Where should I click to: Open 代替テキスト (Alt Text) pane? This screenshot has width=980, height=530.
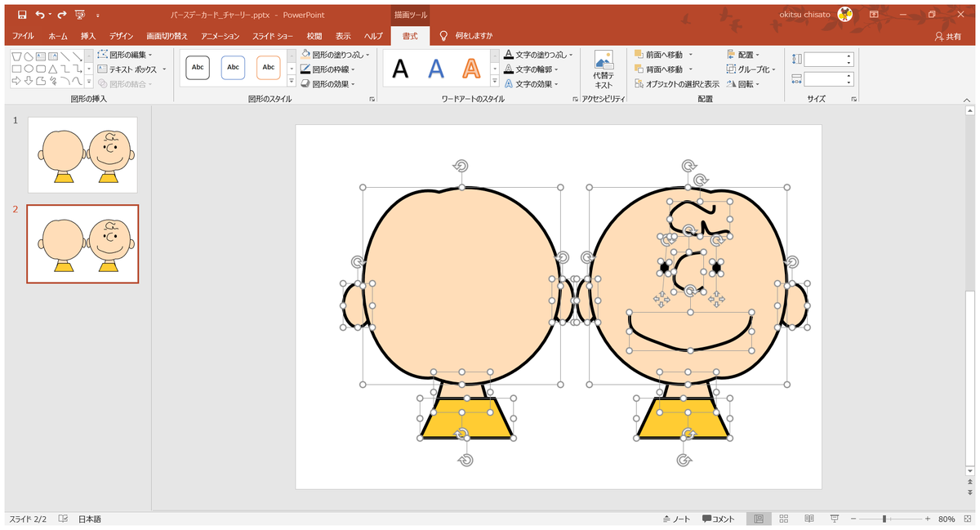[x=604, y=67]
